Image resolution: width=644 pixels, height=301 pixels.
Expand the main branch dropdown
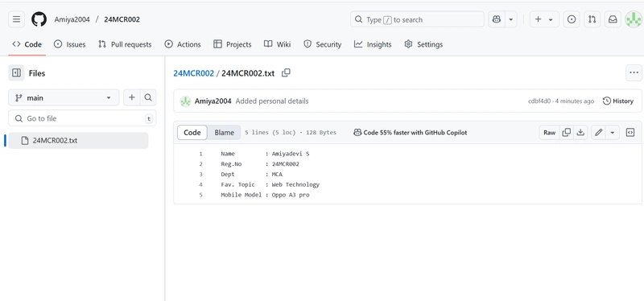pos(64,97)
